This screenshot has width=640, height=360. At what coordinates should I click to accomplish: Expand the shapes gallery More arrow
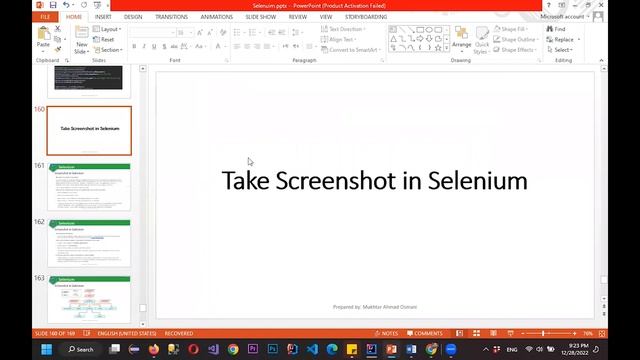[446, 48]
